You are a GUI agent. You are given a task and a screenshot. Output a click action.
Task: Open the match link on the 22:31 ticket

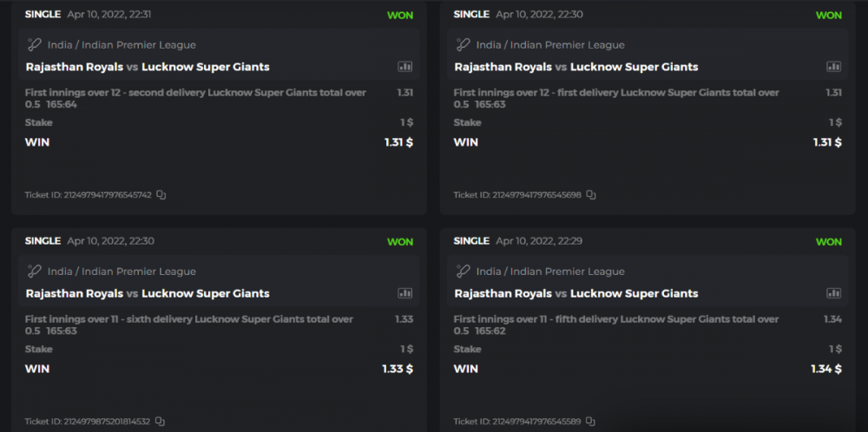point(148,67)
